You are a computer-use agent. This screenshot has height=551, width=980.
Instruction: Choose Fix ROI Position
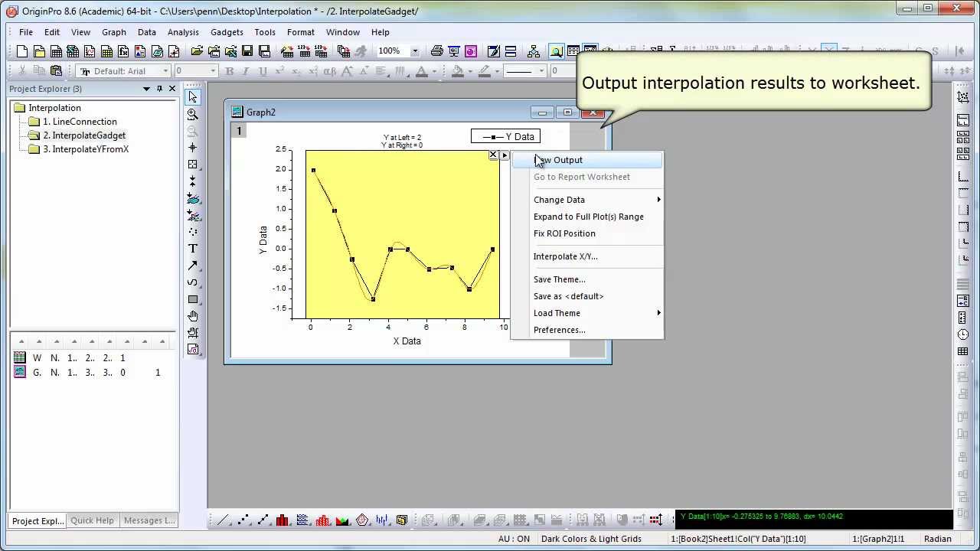(586, 233)
